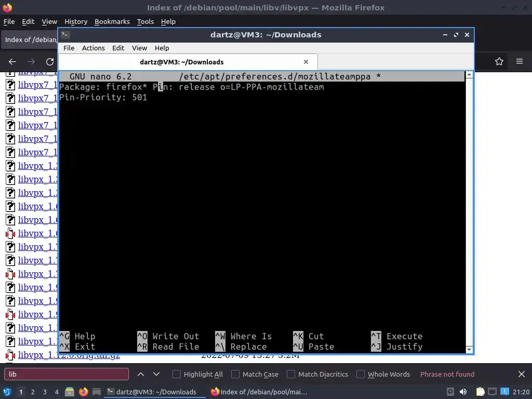Jump to next find match arrow
The image size is (532, 399).
156,374
